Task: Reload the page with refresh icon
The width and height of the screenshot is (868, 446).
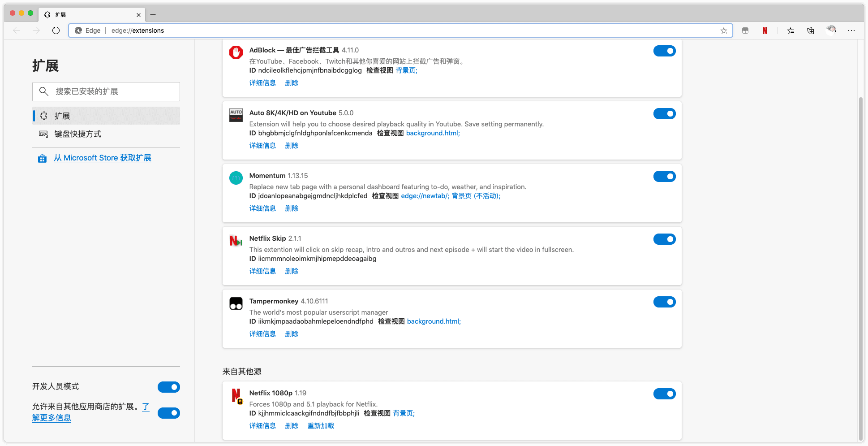Action: 56,30
